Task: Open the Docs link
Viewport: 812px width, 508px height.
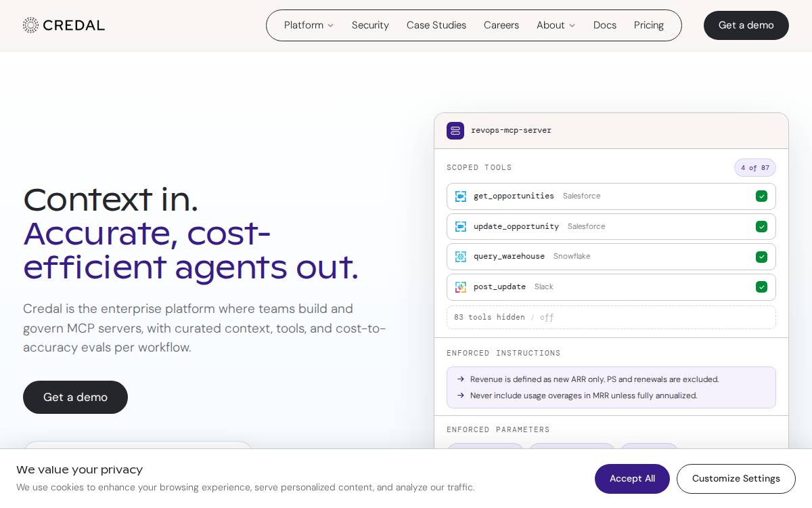Action: point(605,25)
